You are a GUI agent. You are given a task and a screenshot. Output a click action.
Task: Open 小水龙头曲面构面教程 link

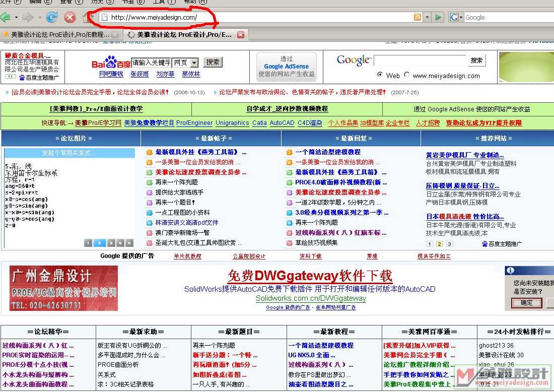point(38,384)
